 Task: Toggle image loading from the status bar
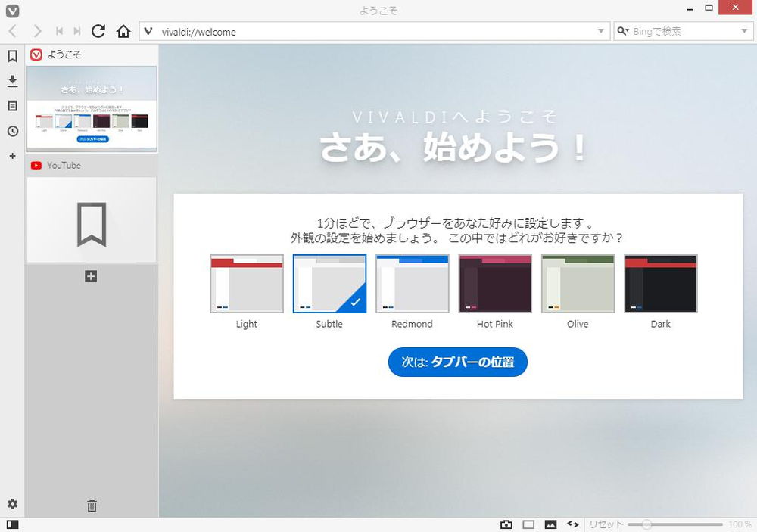pyautogui.click(x=550, y=524)
